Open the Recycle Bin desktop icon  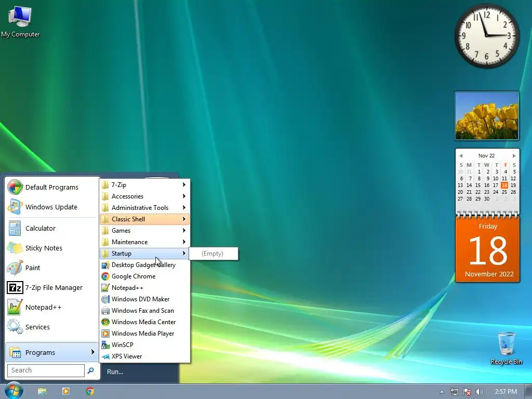tap(506, 348)
